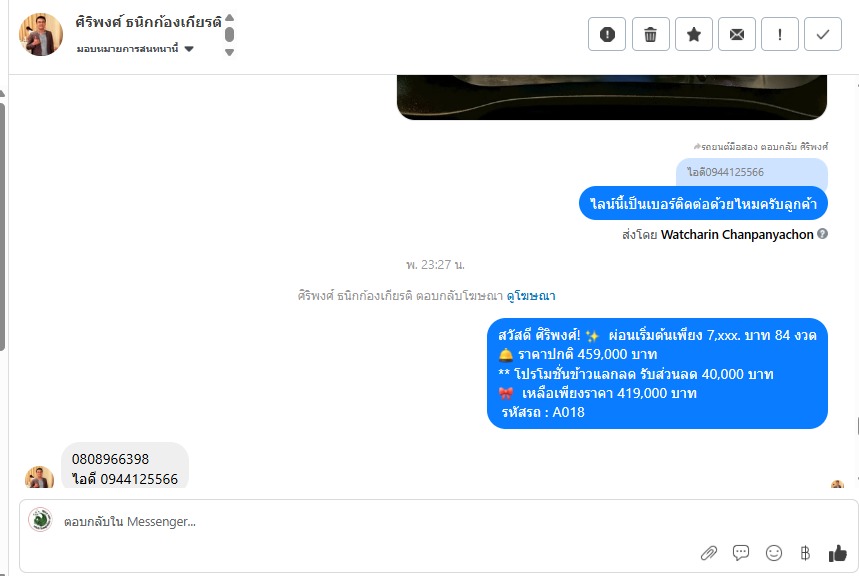The width and height of the screenshot is (859, 576).
Task: Delete the conversation with the trash icon
Action: pos(650,35)
